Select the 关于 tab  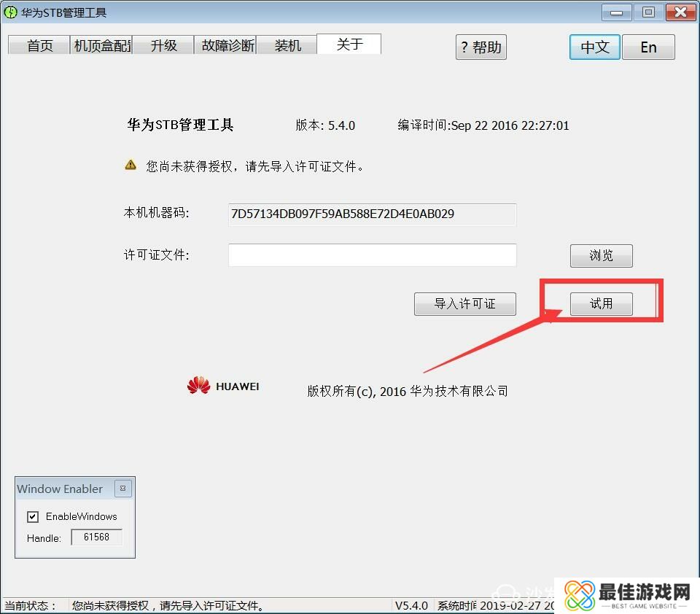point(349,44)
